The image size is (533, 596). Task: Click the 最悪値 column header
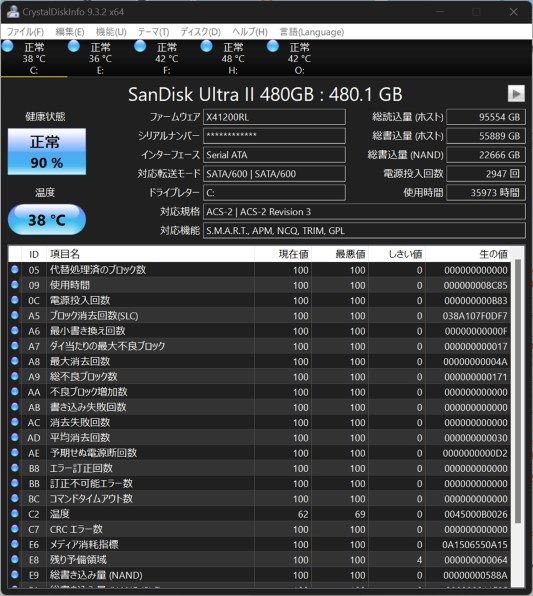point(340,254)
